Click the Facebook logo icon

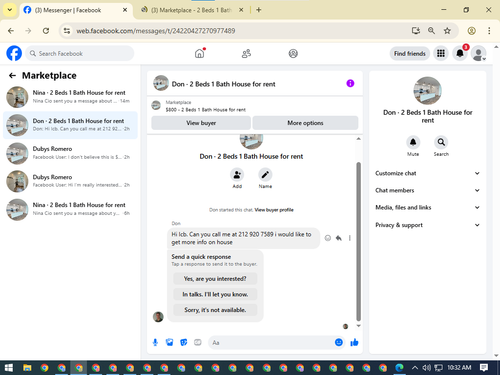14,53
